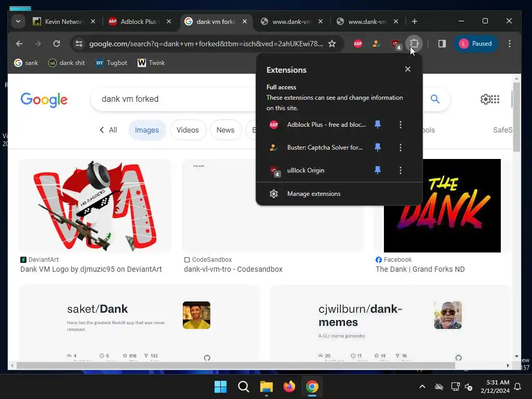532x399 pixels.
Task: Close the Adblock Plus tab
Action: point(169,21)
